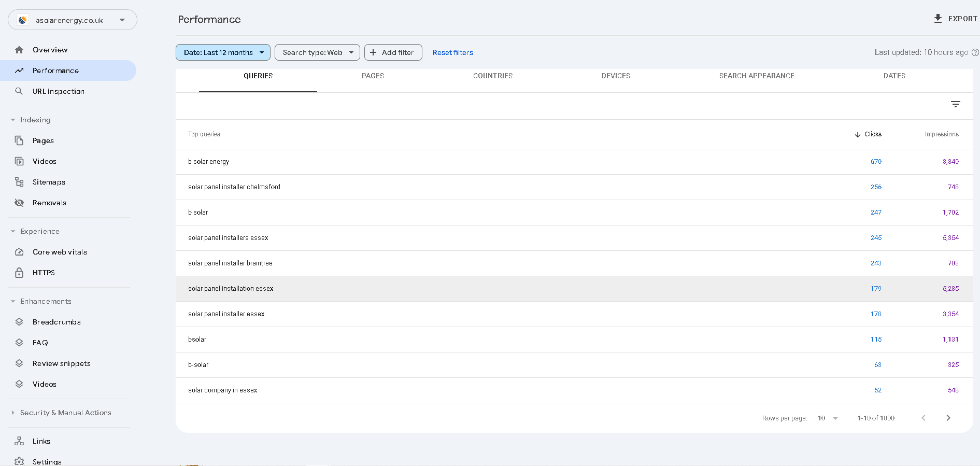The image size is (980, 466).
Task: Click the bsolarenergy site favicon
Action: tap(23, 20)
